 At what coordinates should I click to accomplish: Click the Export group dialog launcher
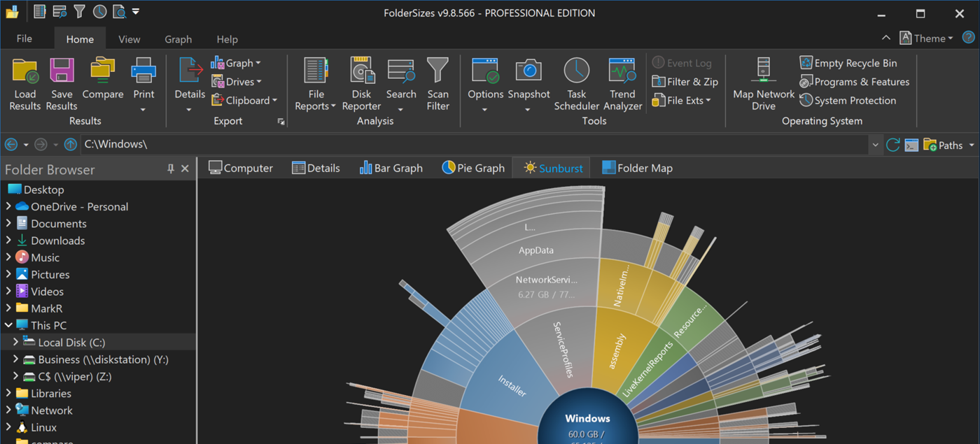tap(281, 122)
